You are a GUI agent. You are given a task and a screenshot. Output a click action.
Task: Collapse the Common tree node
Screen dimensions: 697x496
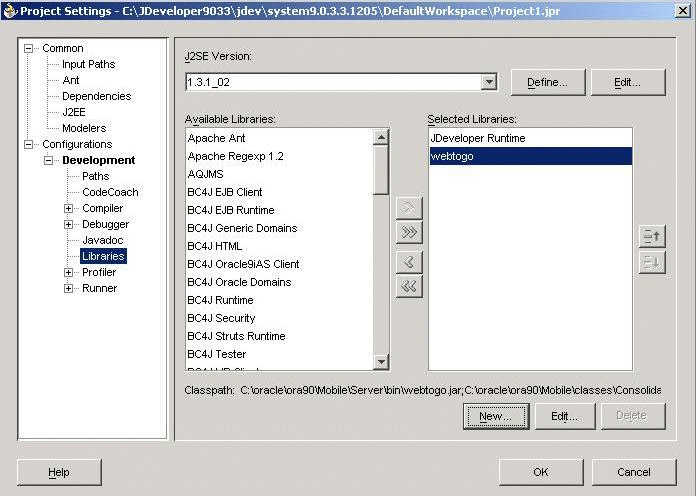point(28,48)
